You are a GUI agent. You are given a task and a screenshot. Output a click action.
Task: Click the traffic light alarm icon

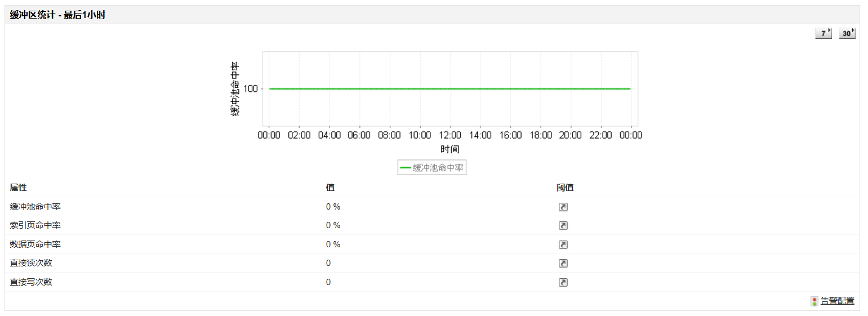(814, 301)
